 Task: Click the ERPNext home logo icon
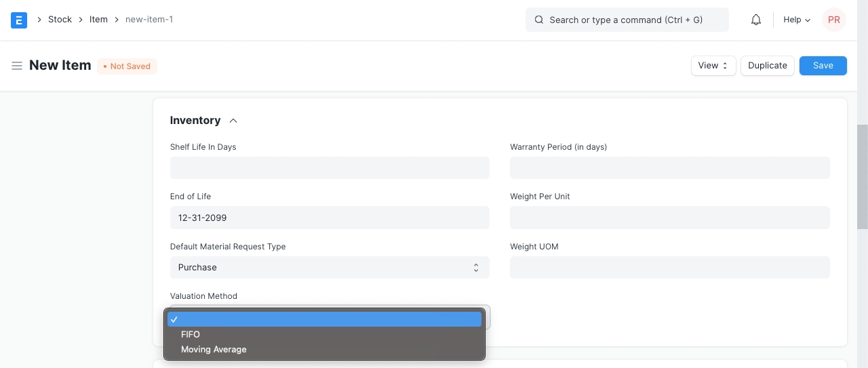(x=19, y=20)
